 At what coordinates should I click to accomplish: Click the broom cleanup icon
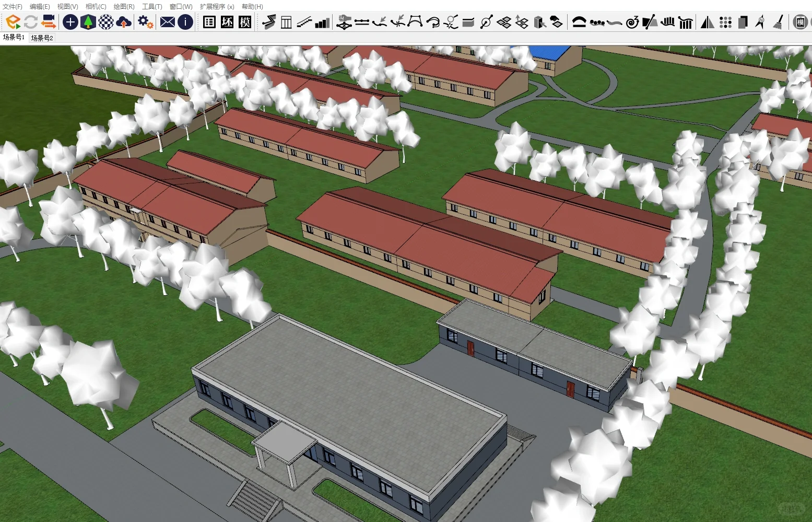point(779,22)
